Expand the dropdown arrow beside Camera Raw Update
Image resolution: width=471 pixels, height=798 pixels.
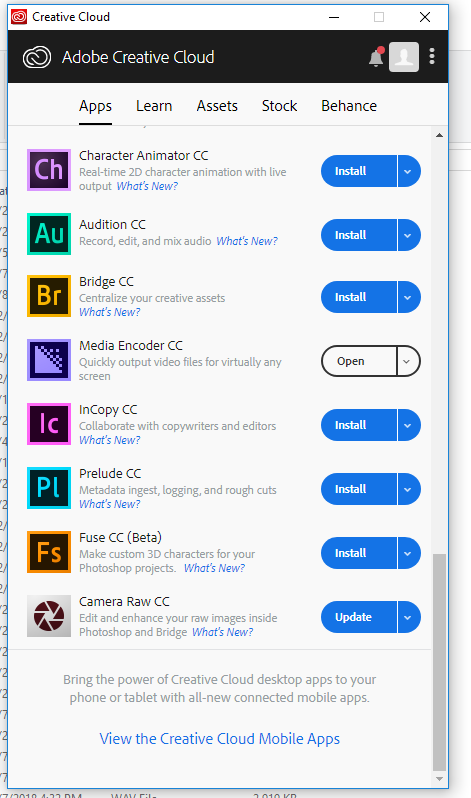[409, 617]
